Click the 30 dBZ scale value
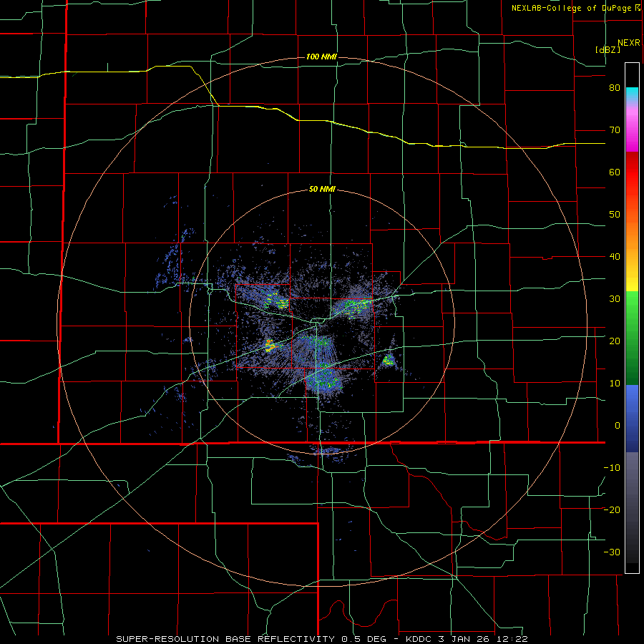The width and height of the screenshot is (644, 644). click(x=615, y=298)
